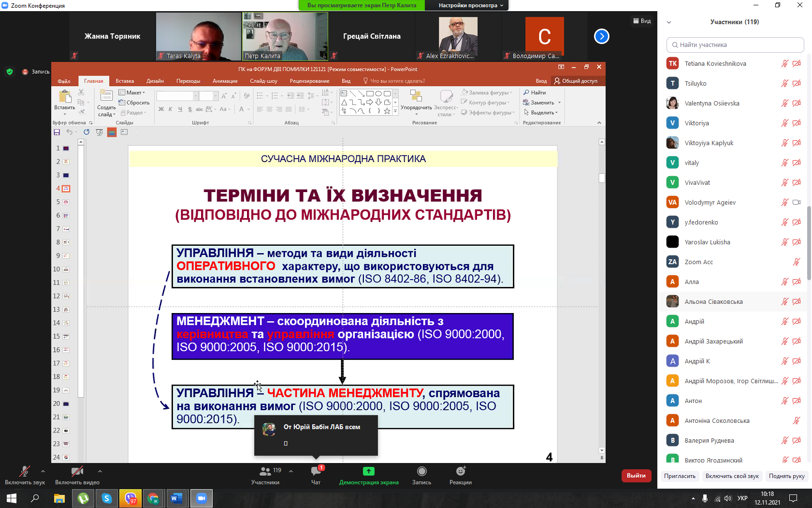Image resolution: width=812 pixels, height=508 pixels.
Task: Click the slide editing area scrollbar thumb
Action: tap(602, 178)
